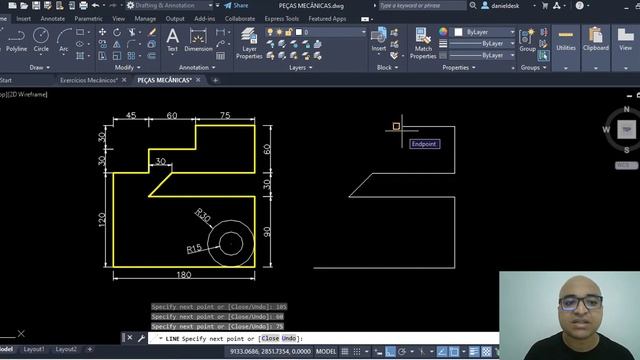The height and width of the screenshot is (360, 640).
Task: Expand the Block panel
Action: point(387,67)
